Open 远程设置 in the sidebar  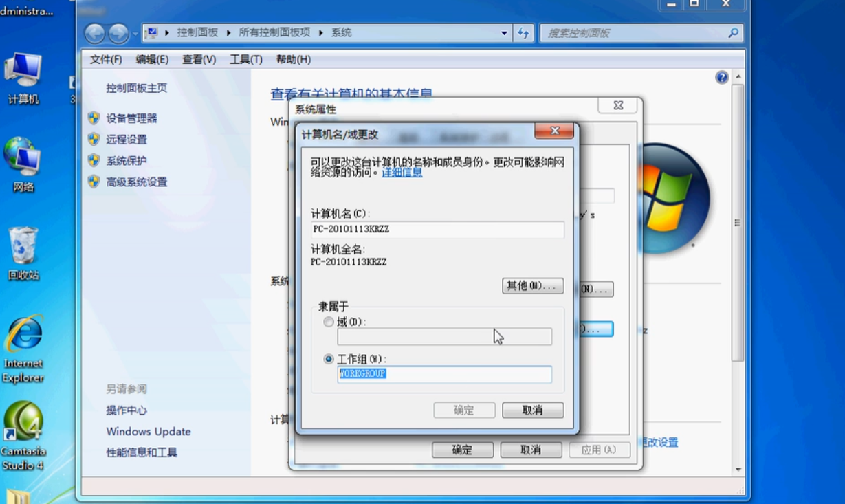point(127,140)
